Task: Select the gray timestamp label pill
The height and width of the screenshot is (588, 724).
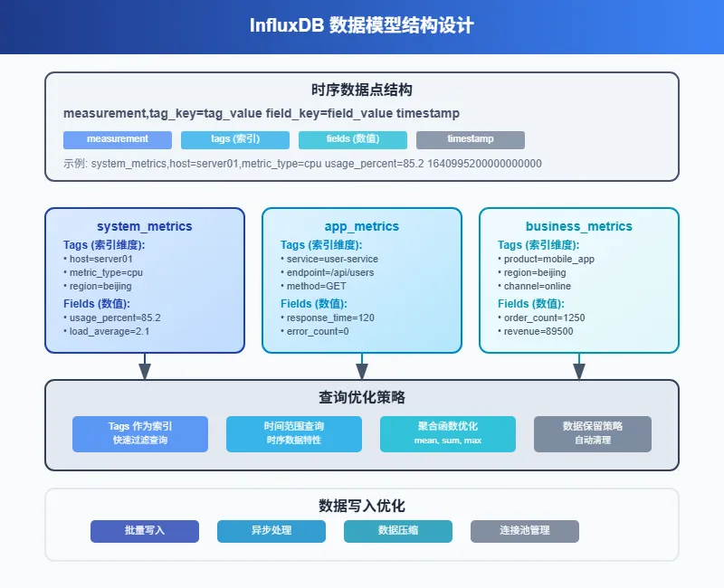Action: click(471, 139)
